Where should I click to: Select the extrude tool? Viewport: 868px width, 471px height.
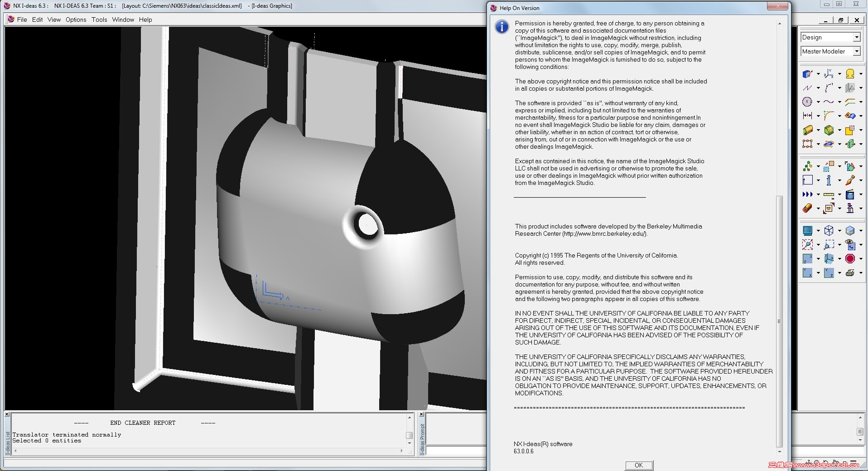pyautogui.click(x=807, y=130)
